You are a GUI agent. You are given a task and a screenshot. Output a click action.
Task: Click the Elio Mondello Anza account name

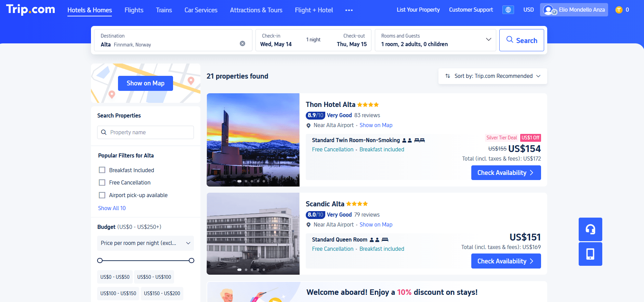coord(582,10)
